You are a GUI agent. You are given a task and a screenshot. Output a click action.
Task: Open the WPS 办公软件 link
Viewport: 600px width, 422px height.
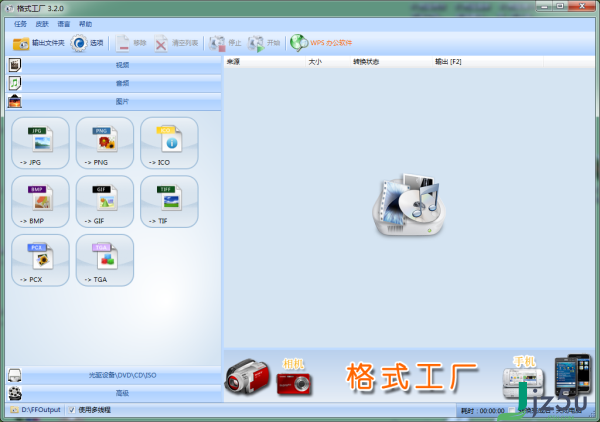(321, 43)
